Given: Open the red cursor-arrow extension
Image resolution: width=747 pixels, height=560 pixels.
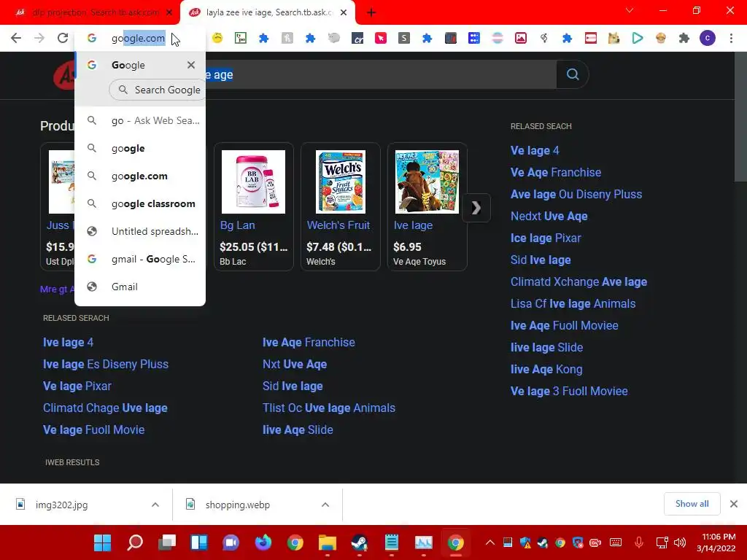Looking at the screenshot, I should (x=381, y=38).
